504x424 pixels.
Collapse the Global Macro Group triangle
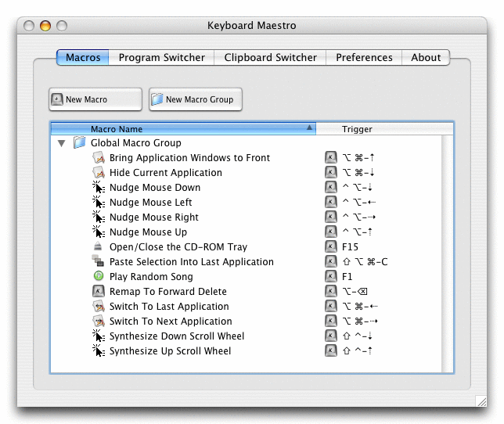(x=61, y=143)
